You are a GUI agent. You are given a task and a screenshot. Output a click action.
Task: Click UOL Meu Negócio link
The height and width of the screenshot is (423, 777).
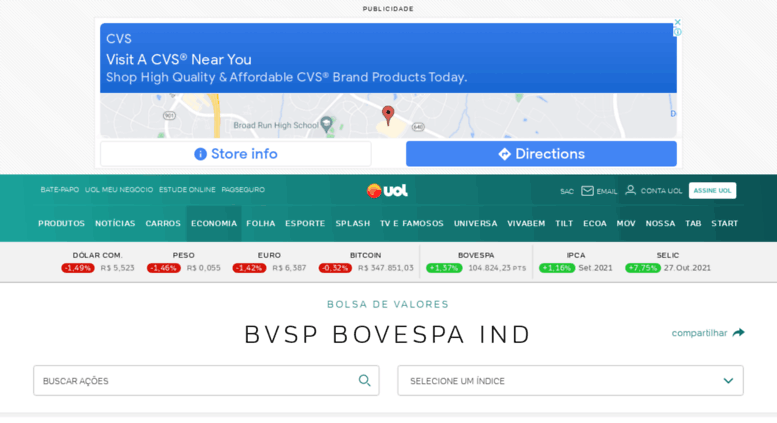click(119, 190)
